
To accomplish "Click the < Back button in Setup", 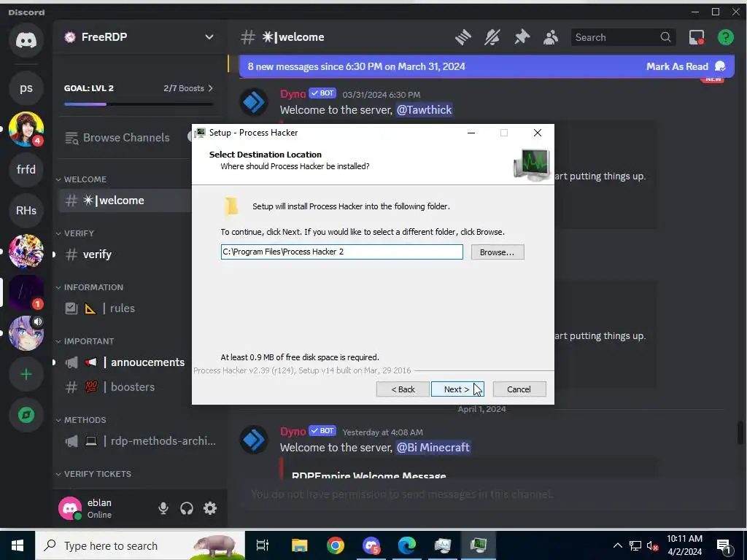I will point(403,389).
